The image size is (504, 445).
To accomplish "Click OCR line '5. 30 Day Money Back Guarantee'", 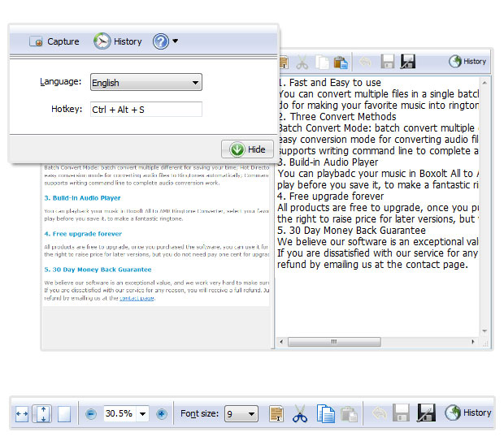I will pyautogui.click(x=352, y=231).
